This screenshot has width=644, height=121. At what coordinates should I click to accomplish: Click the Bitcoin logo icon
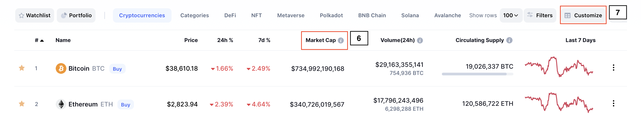click(x=61, y=68)
